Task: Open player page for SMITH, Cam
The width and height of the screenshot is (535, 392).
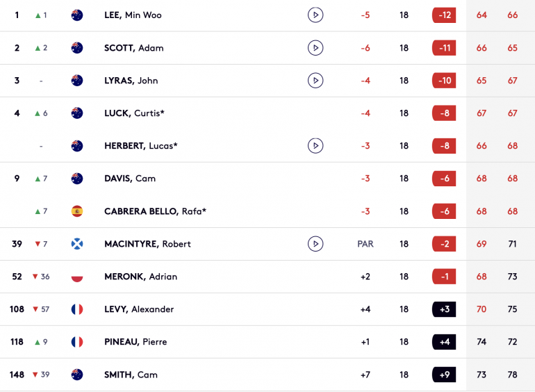Action: (131, 375)
